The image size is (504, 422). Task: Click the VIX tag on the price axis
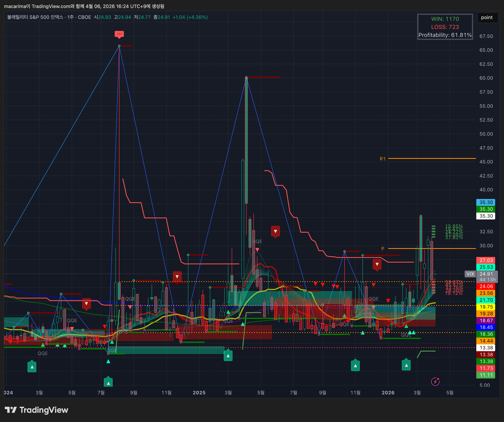470,274
